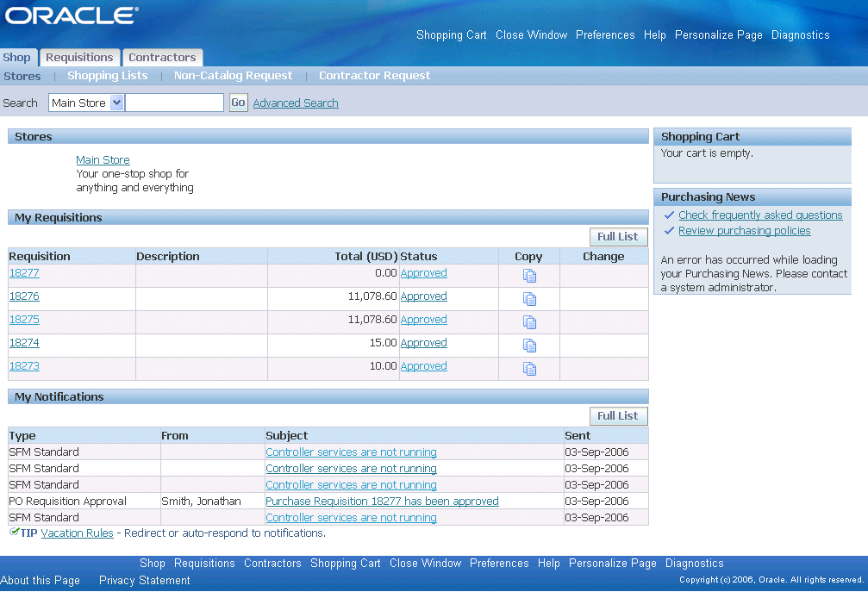The height and width of the screenshot is (592, 868).
Task: Open Purchase Requisition 18277 has been approved notification
Action: click(382, 502)
